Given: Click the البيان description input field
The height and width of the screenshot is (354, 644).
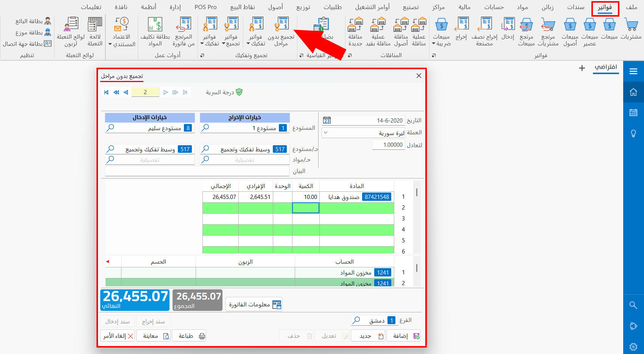Looking at the screenshot, I should coord(197,171).
